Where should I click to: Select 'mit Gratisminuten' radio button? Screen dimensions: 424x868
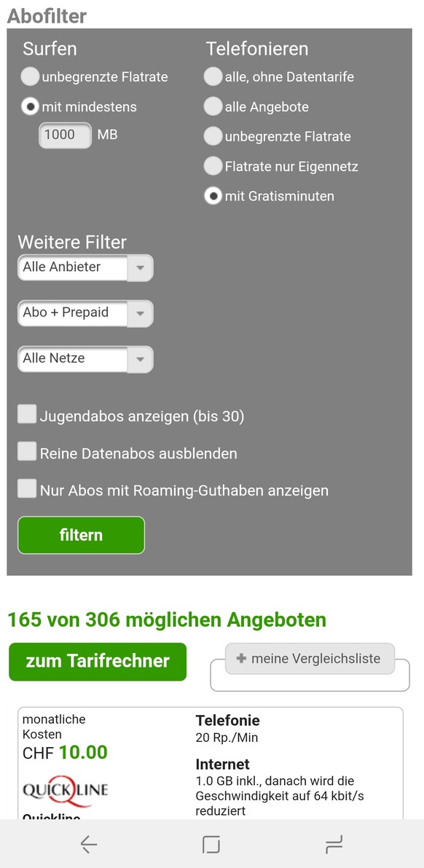tap(213, 196)
